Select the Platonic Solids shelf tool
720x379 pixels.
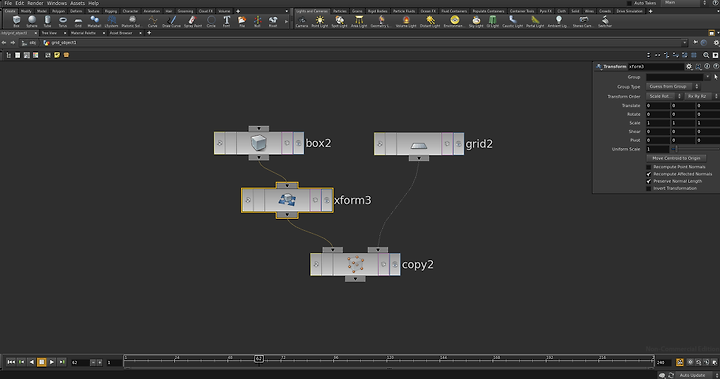click(132, 21)
